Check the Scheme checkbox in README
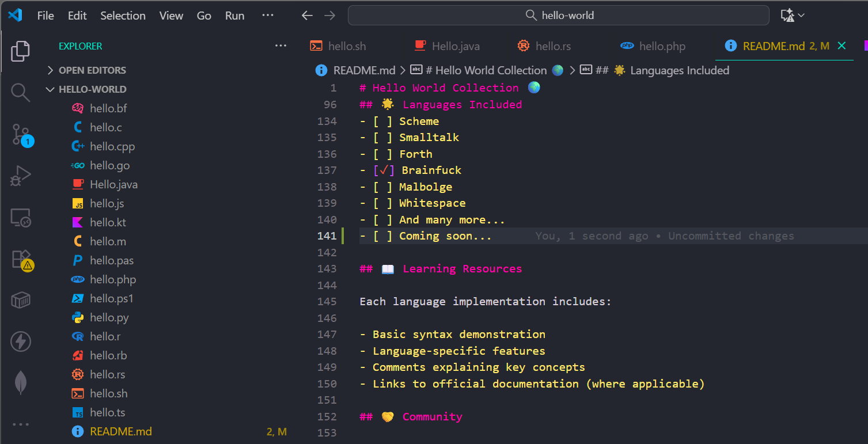 coord(382,122)
